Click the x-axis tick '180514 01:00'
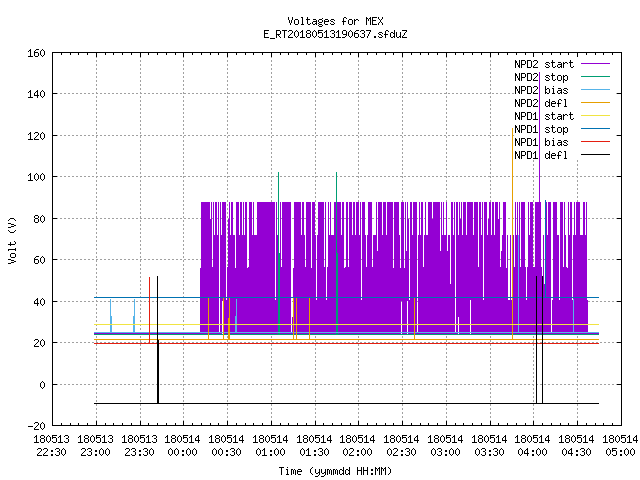 point(270,446)
